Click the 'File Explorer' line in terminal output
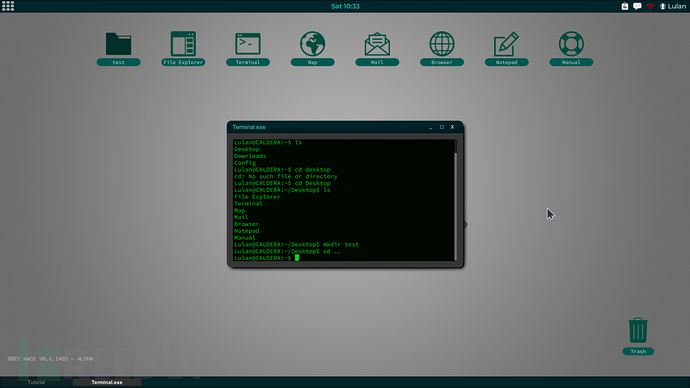Screen dimensions: 690x388 point(257,197)
